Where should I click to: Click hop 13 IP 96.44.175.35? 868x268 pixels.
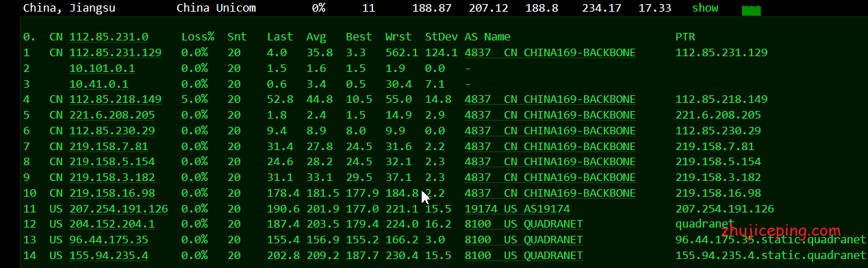109,240
